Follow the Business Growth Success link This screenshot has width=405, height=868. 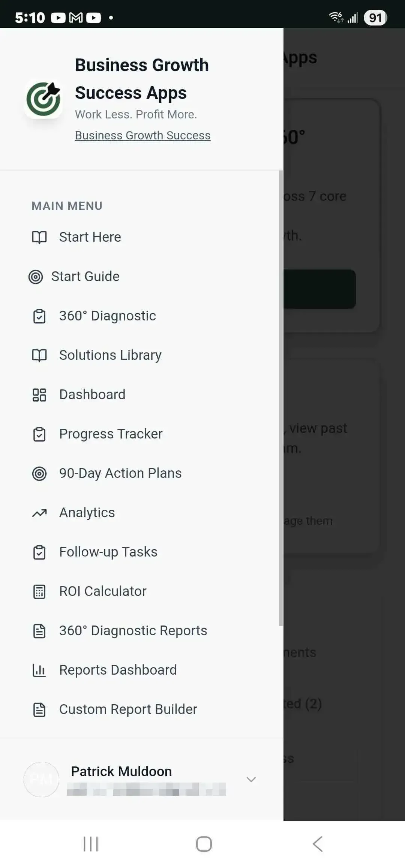point(142,135)
